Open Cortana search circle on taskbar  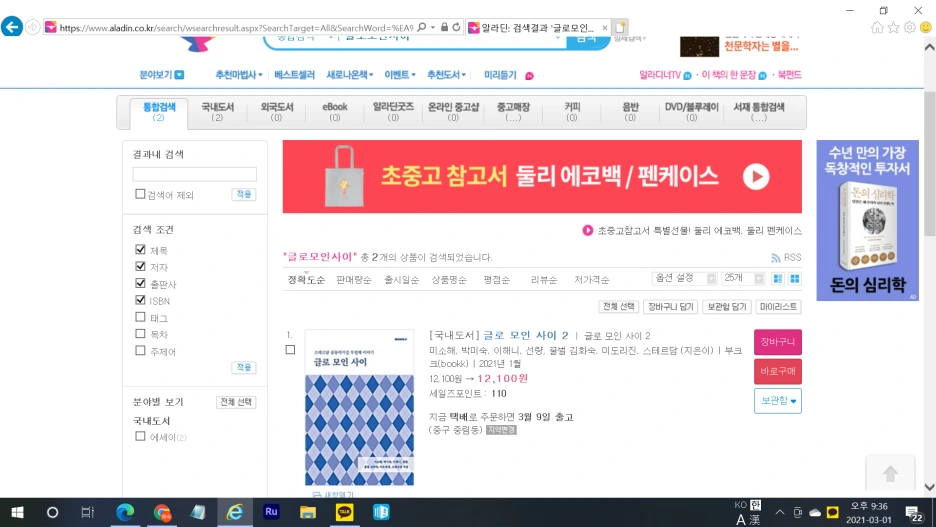click(x=53, y=512)
